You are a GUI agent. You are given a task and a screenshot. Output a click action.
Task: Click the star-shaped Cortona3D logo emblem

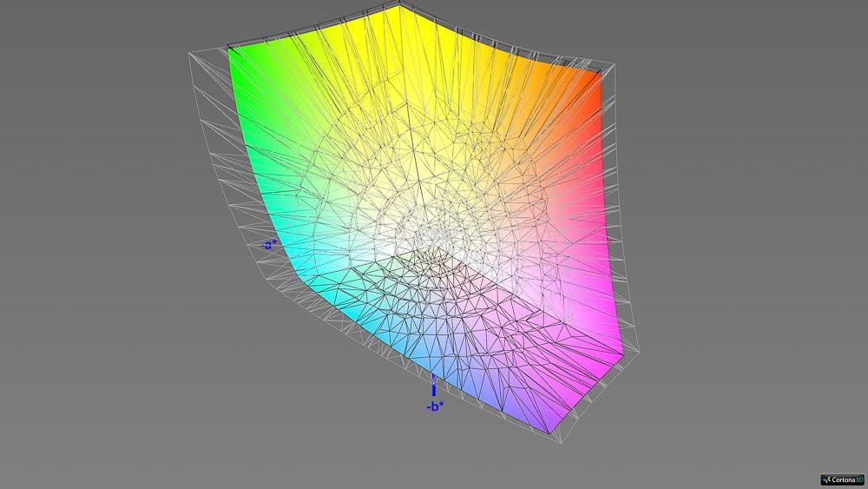coord(825,479)
